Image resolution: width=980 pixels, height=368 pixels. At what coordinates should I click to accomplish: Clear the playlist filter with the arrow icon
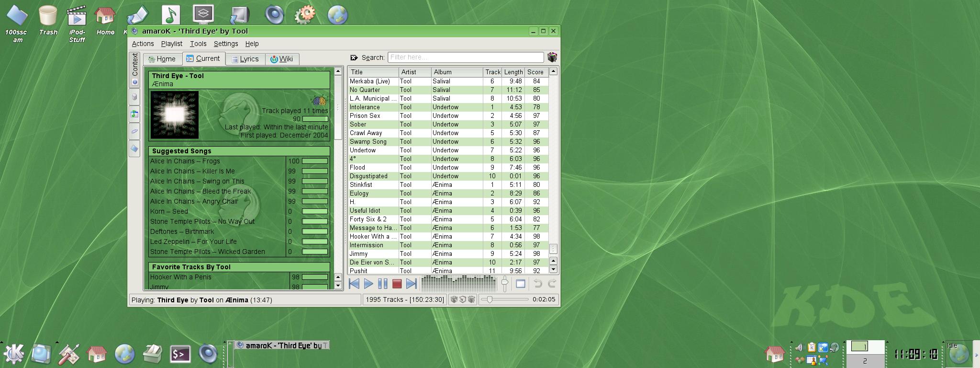[x=354, y=57]
